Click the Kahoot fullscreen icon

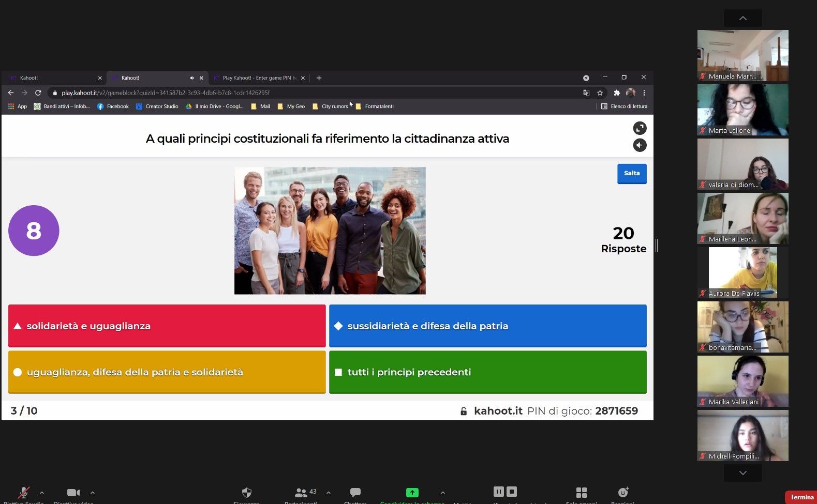click(640, 128)
